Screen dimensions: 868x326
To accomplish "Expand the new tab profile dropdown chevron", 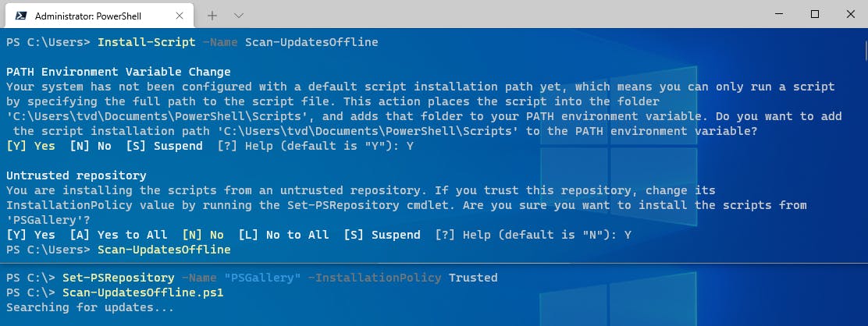I will coord(239,15).
